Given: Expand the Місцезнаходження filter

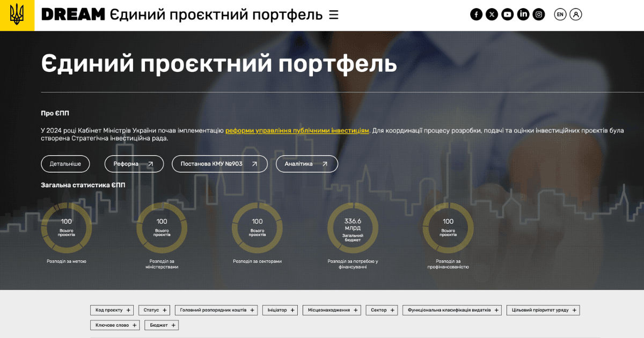Looking at the screenshot, I should point(332,310).
